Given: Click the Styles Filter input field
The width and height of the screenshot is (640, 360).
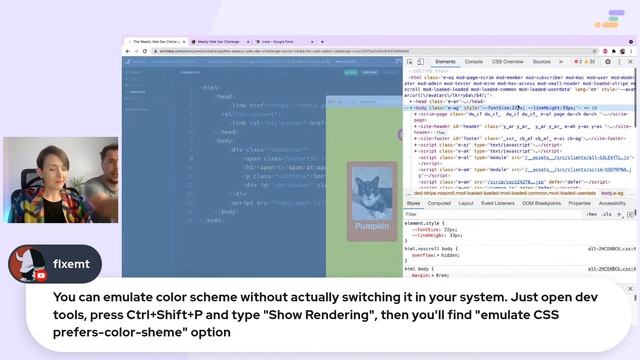Looking at the screenshot, I should tap(492, 214).
